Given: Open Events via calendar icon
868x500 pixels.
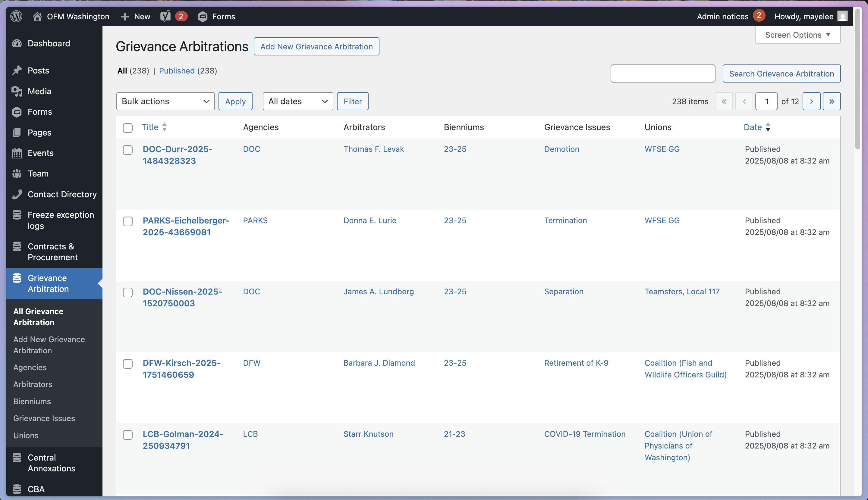Looking at the screenshot, I should pos(17,153).
